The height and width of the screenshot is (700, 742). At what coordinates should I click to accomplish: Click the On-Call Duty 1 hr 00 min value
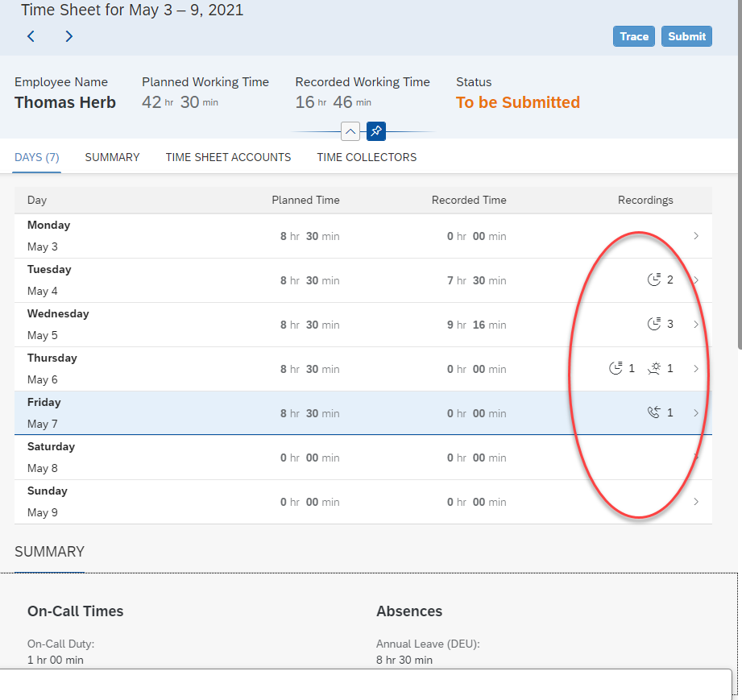(x=56, y=660)
